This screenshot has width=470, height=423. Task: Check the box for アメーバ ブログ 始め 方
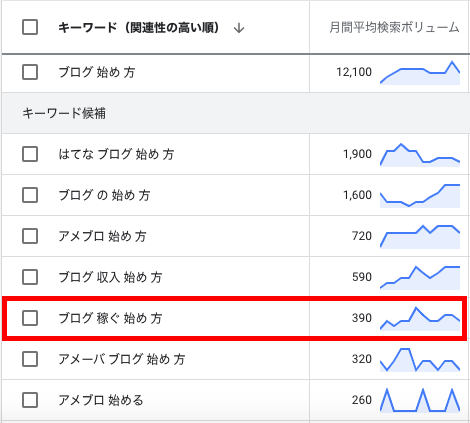point(30,359)
